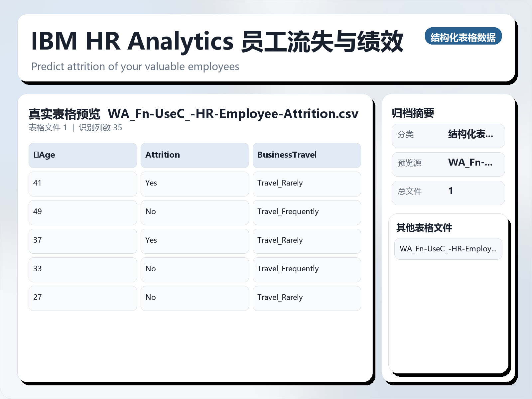Open the WA_Fn-UseC_-HR-Employee-Attrition.csv title link
Viewport: 532px width, 399px height.
coord(233,114)
